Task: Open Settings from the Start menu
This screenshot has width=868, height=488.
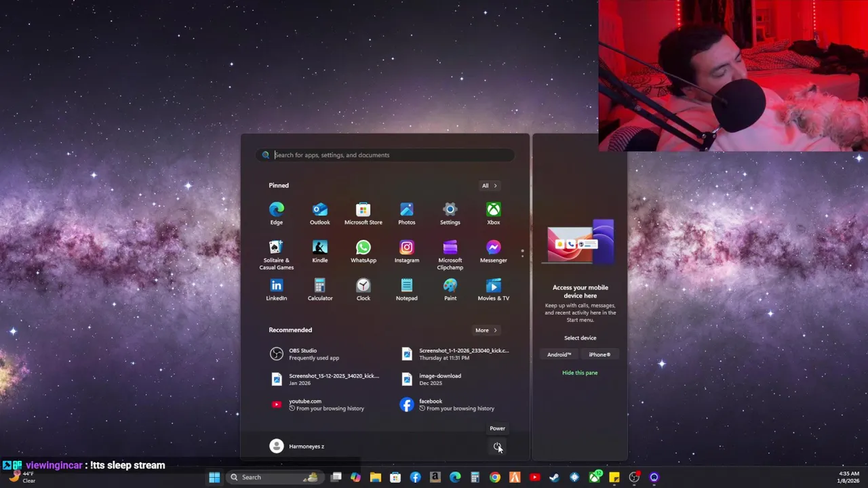Action: [x=450, y=213]
